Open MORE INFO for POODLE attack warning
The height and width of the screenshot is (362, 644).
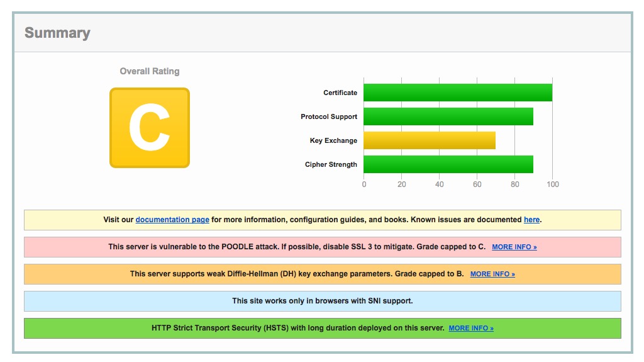(514, 247)
